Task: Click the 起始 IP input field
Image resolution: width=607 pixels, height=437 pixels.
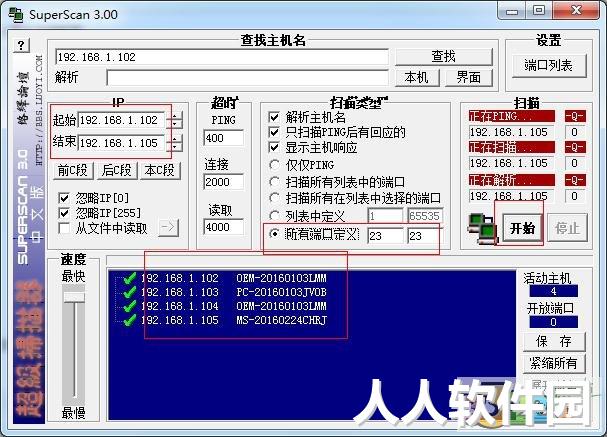Action: pos(123,120)
